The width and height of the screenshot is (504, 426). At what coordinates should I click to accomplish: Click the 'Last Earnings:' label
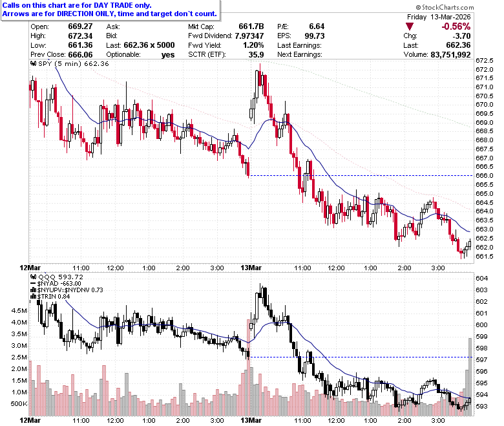(299, 45)
